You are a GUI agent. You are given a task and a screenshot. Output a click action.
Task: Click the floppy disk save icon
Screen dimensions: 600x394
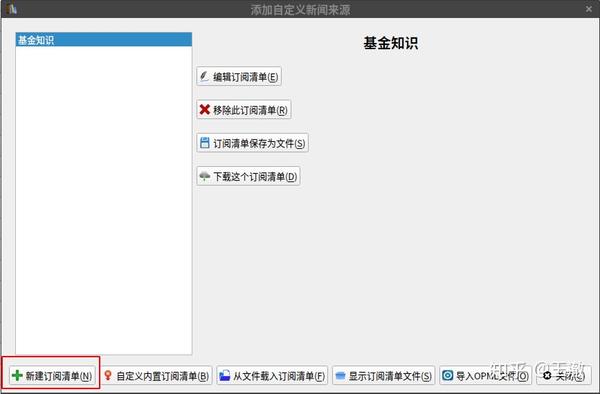click(x=205, y=143)
